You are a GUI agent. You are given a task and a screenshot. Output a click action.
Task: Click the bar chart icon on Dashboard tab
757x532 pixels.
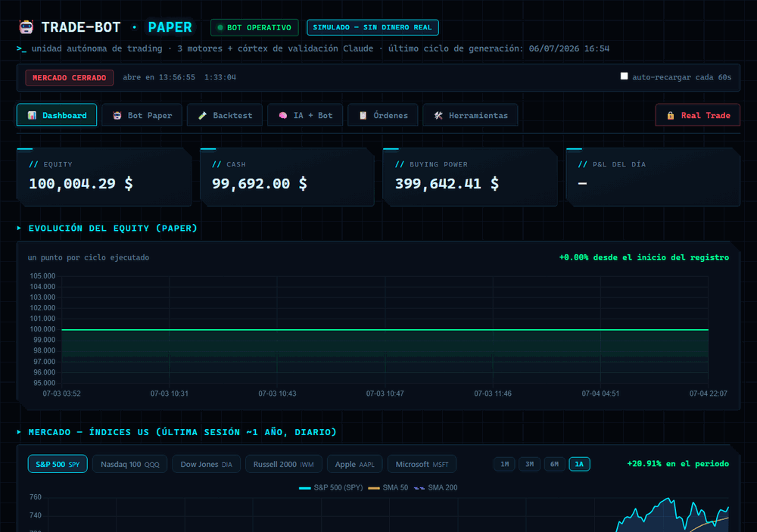click(x=32, y=115)
